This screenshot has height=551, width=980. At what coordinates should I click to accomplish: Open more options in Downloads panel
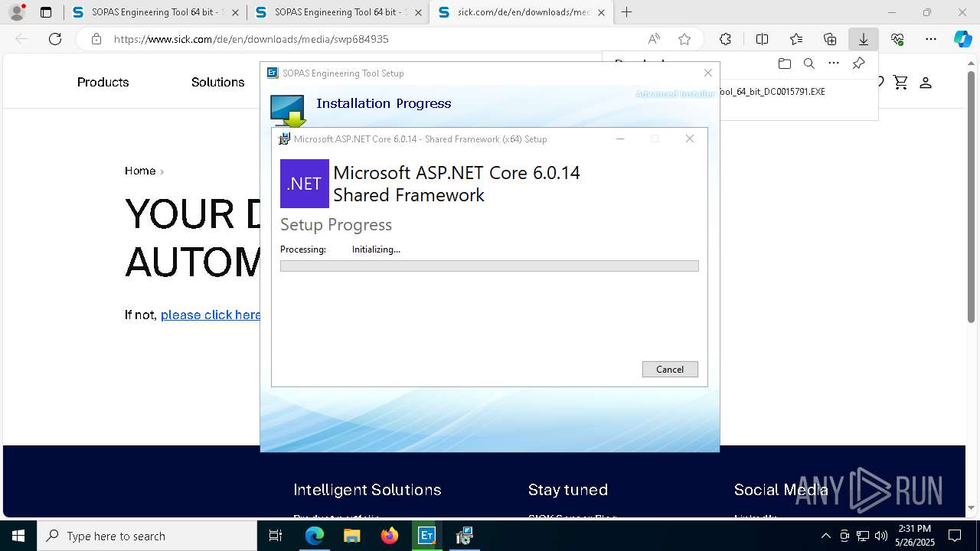point(834,64)
